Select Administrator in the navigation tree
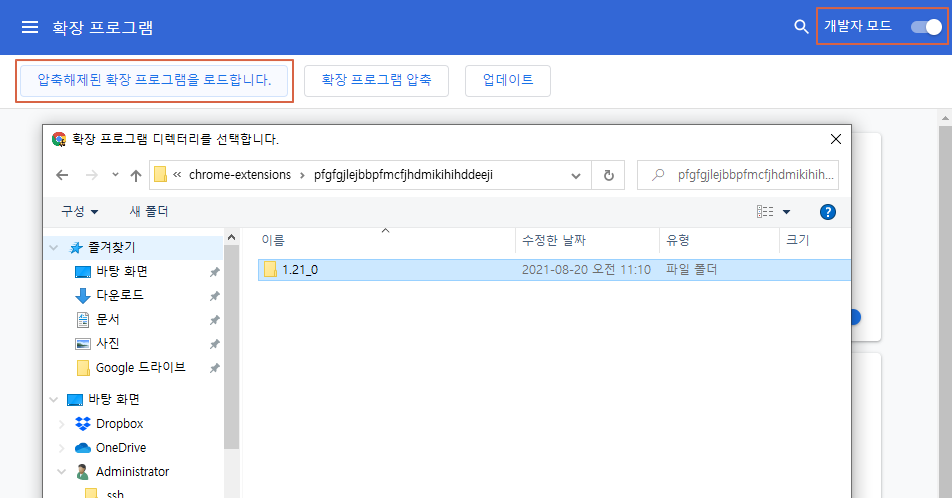 (132, 471)
